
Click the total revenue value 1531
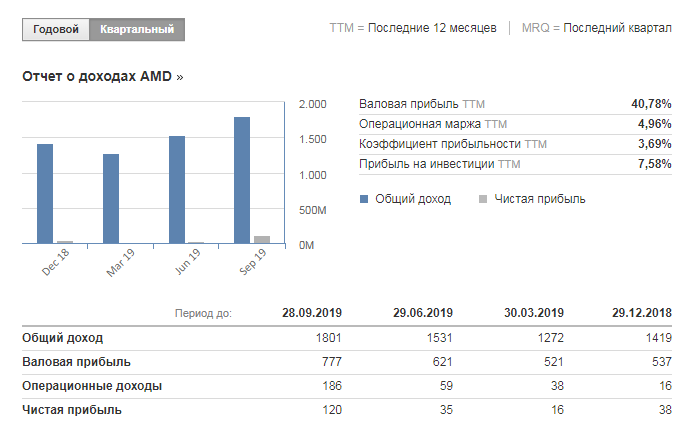point(439,338)
